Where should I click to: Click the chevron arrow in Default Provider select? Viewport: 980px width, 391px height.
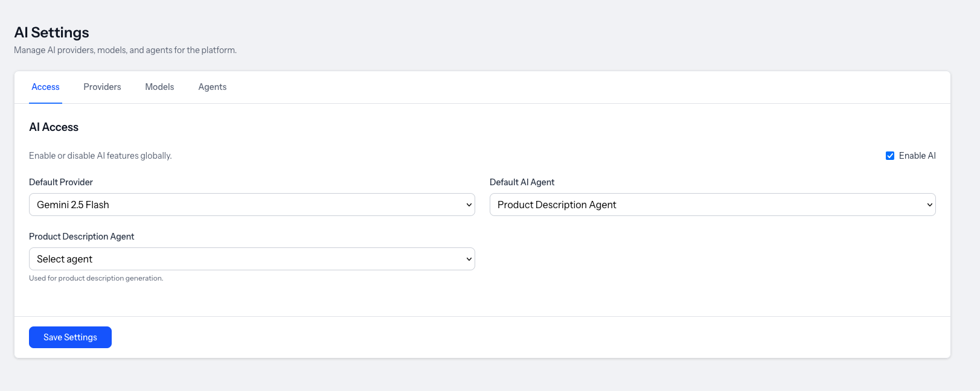coord(469,205)
